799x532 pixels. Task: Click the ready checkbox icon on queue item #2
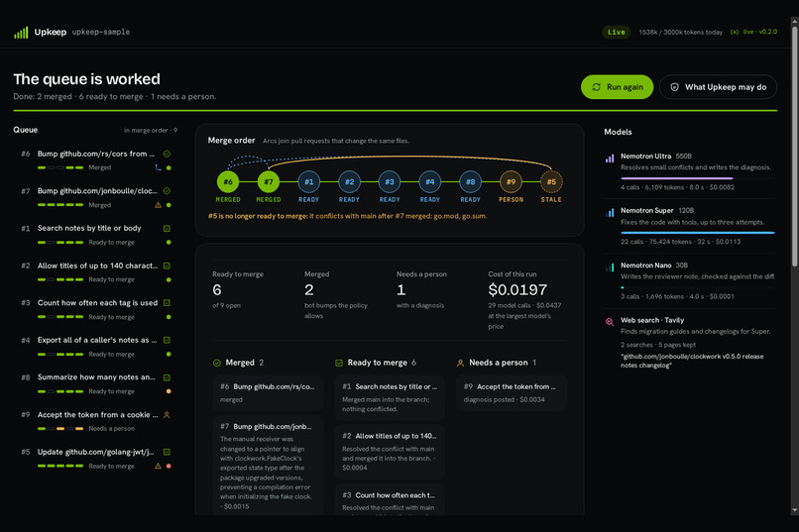[167, 266]
